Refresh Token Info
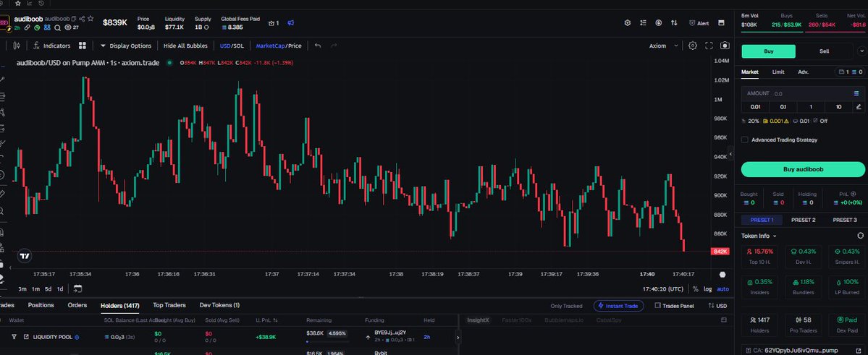 (860, 236)
